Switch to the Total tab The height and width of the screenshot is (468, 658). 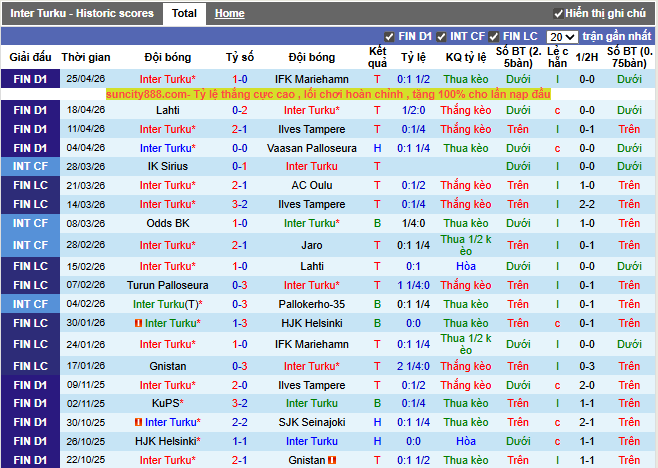pos(183,13)
